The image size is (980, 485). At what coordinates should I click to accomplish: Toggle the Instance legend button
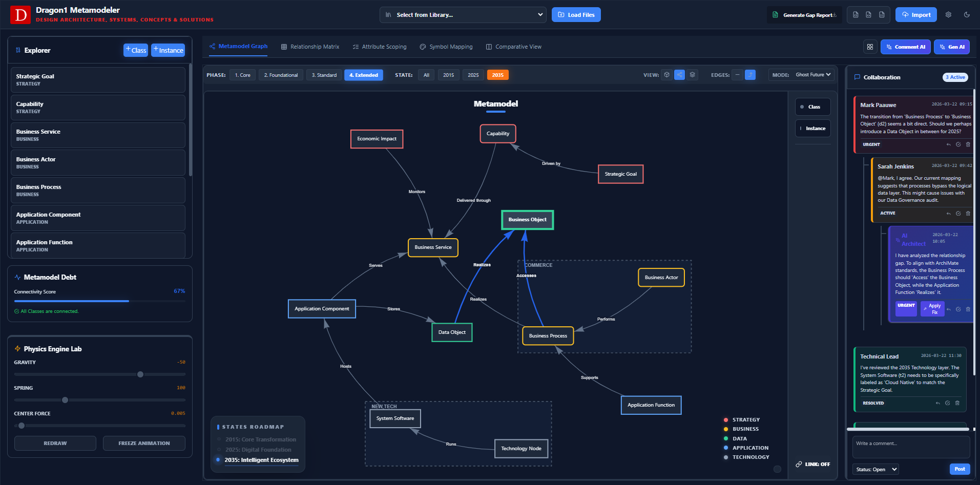point(812,128)
